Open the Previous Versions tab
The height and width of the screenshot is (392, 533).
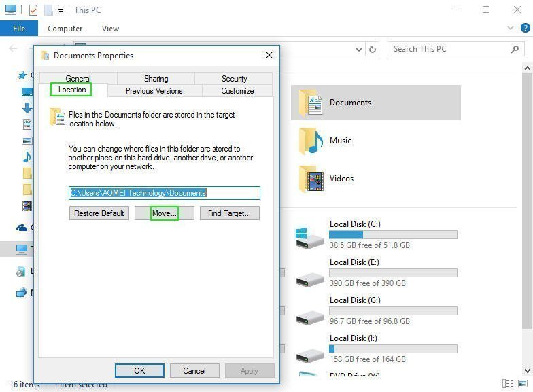click(x=154, y=91)
